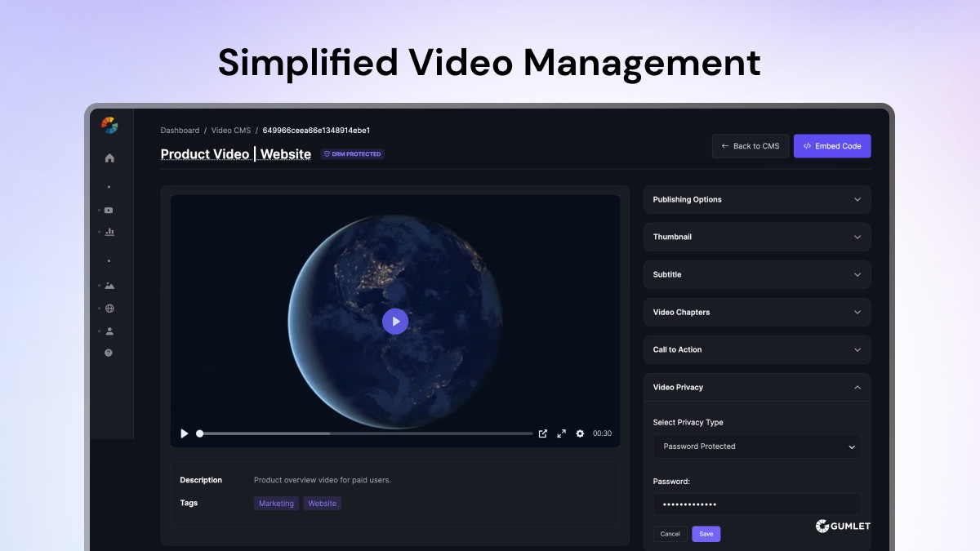This screenshot has width=980, height=551.
Task: Click the large center play button
Action: 395,322
